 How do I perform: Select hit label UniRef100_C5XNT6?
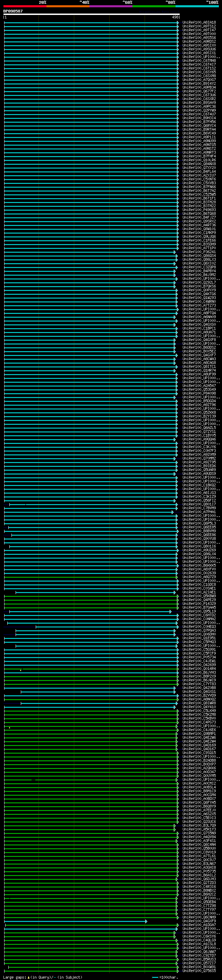(x=199, y=179)
